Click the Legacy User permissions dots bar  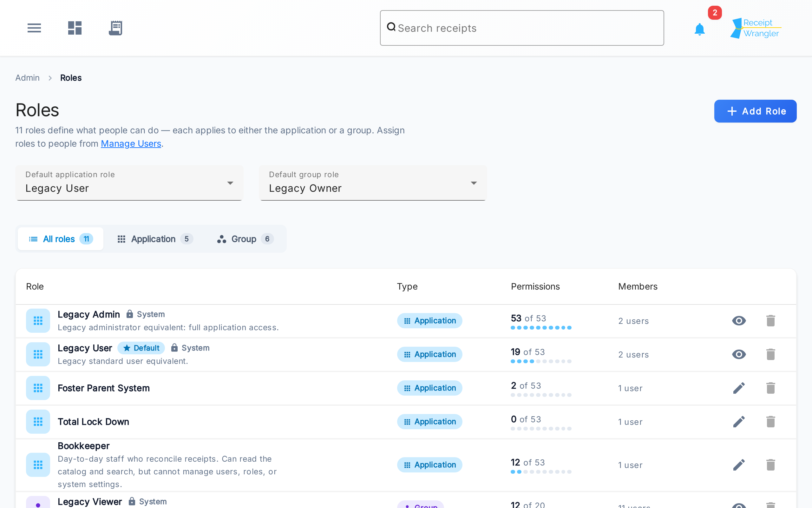click(x=541, y=361)
